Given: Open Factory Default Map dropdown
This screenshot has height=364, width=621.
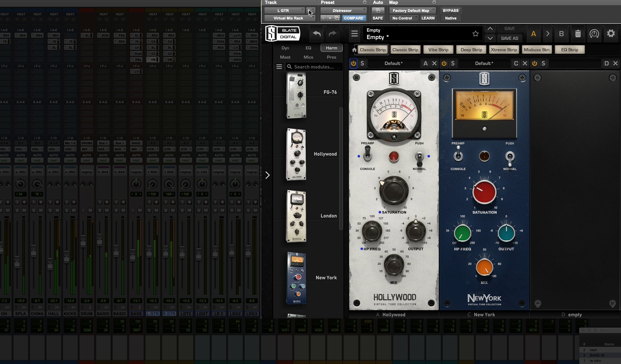Looking at the screenshot, I should tap(412, 10).
